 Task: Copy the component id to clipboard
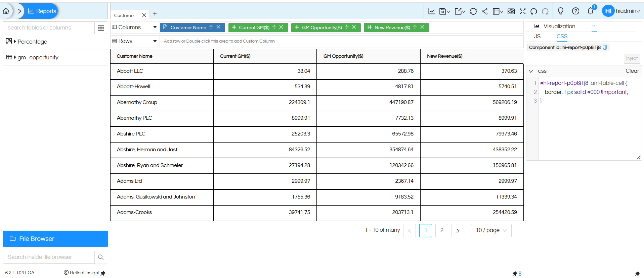(605, 47)
